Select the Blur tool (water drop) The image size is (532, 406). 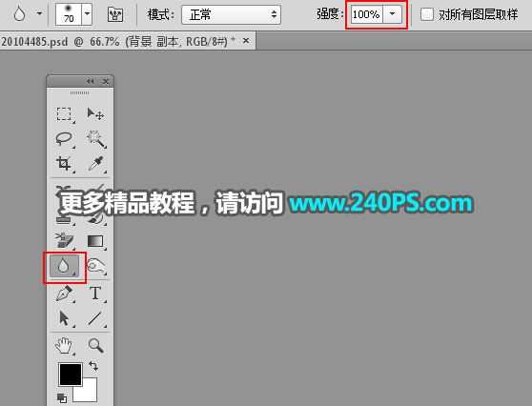tap(64, 266)
